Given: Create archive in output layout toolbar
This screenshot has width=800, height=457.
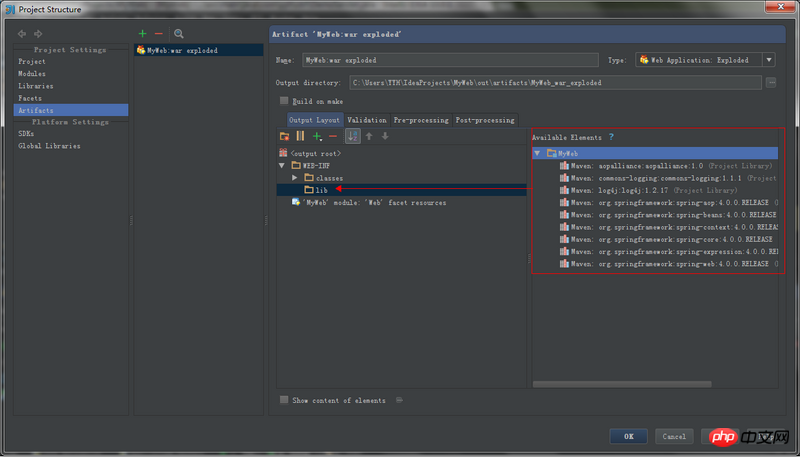Looking at the screenshot, I should tap(300, 136).
